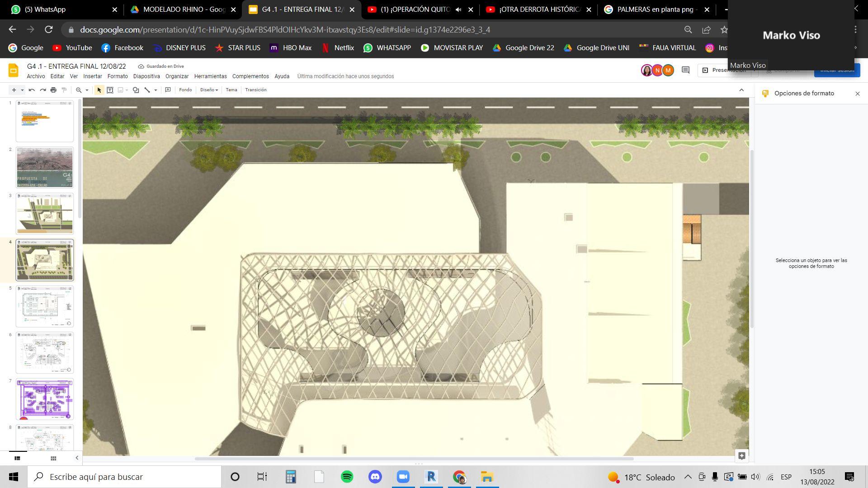The image size is (868, 488).
Task: Select the text box tool
Action: [x=110, y=90]
